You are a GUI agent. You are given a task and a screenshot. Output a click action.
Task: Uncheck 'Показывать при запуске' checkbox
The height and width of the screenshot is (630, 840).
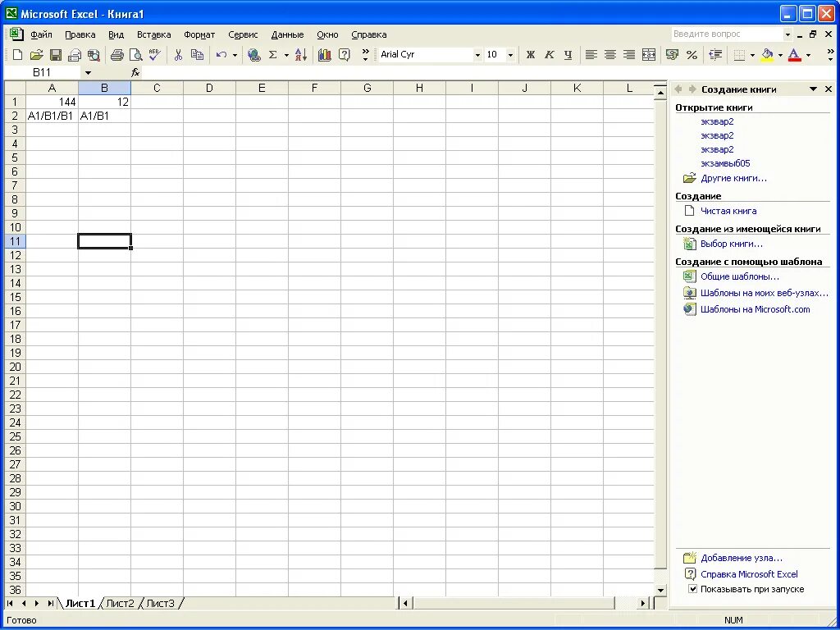coord(692,589)
